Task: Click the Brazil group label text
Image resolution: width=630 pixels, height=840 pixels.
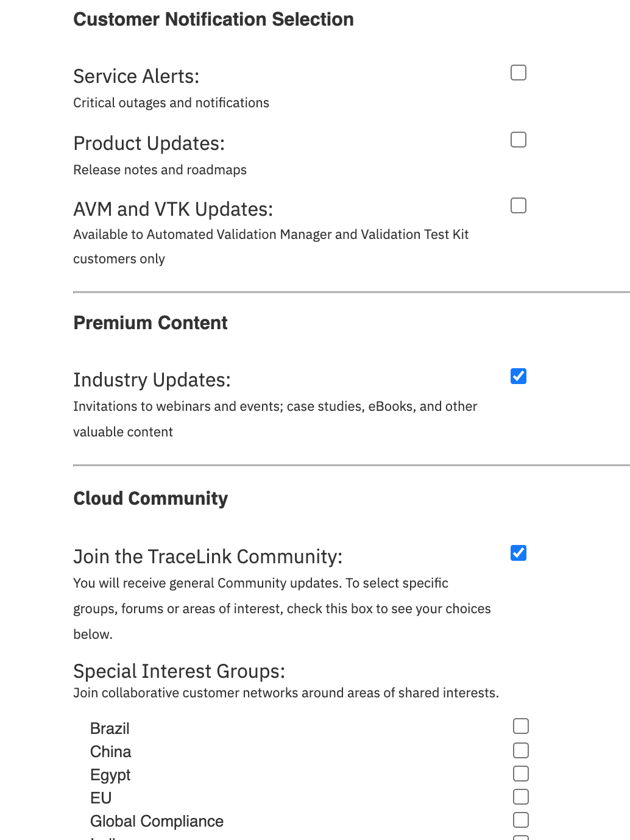Action: click(x=110, y=727)
